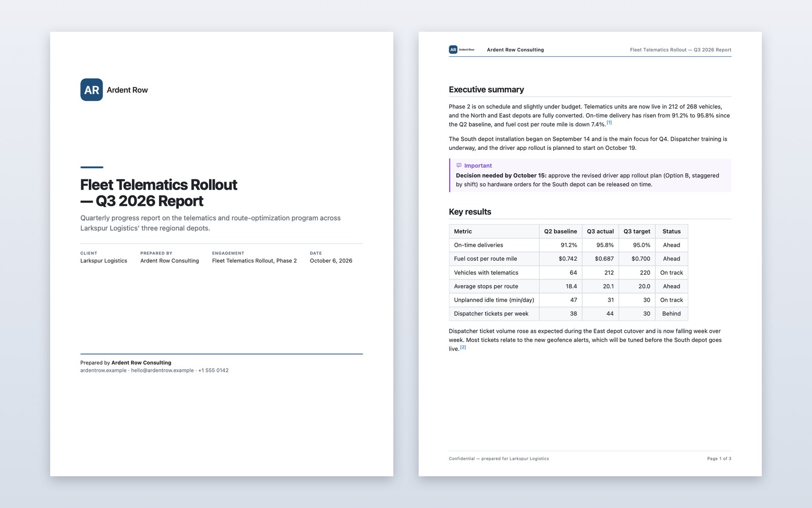This screenshot has height=508, width=812.
Task: Click the Q3 actual value '95.8%'
Action: pos(605,245)
